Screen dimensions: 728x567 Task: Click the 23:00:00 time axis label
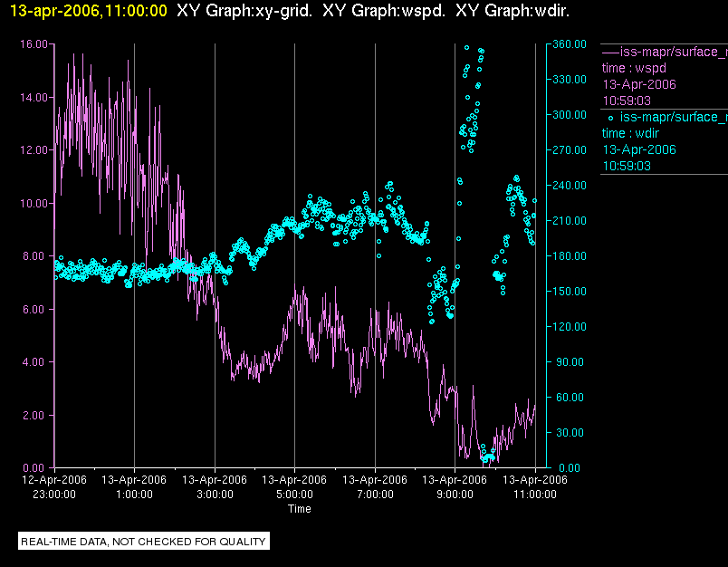[x=54, y=495]
